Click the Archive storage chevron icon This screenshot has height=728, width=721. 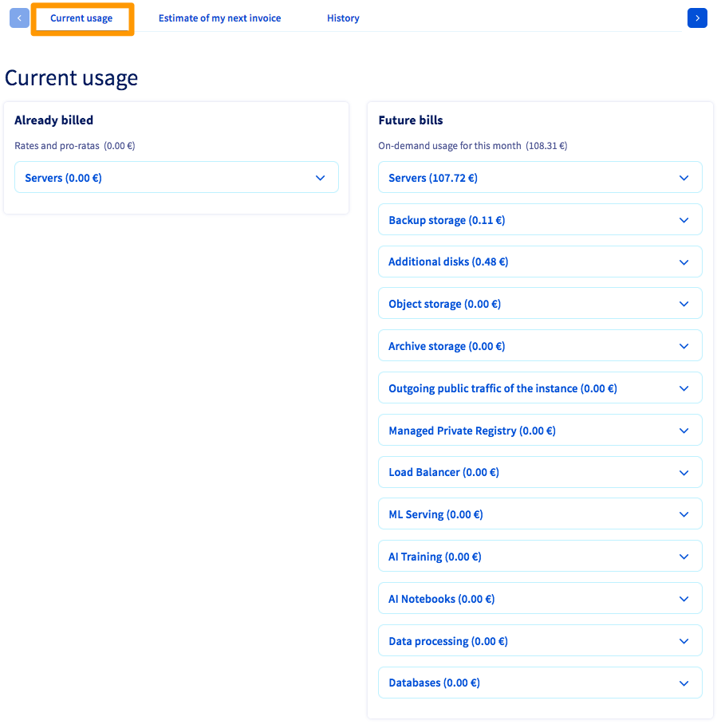point(684,346)
